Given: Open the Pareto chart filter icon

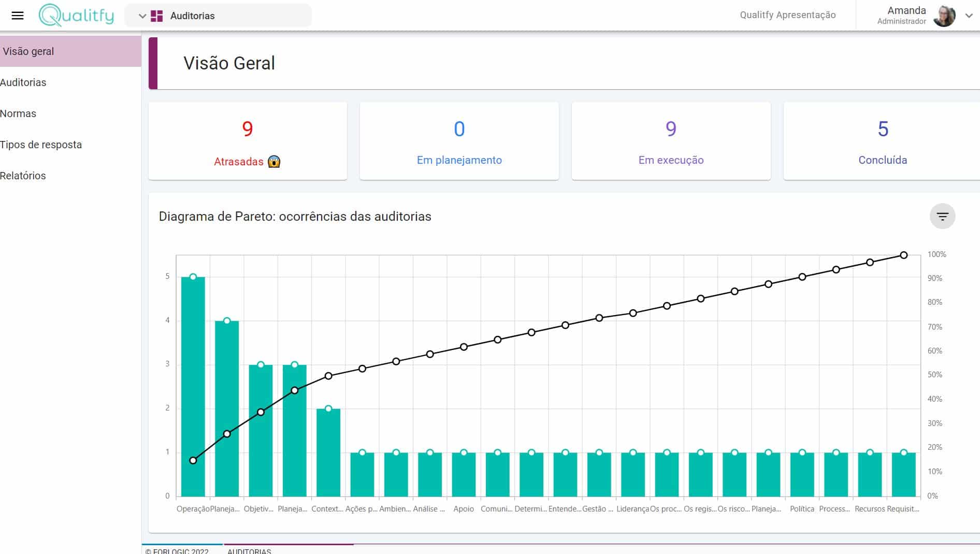Looking at the screenshot, I should click(x=942, y=216).
